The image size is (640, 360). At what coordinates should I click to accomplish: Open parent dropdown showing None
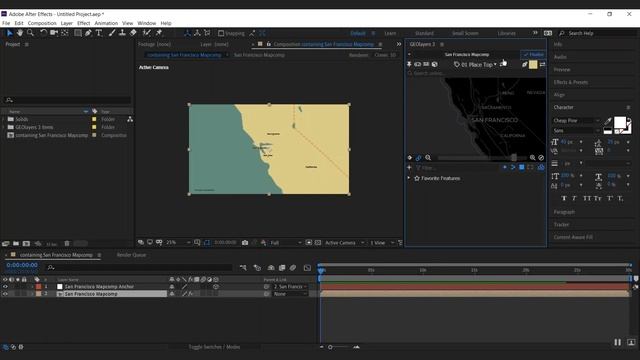pyautogui.click(x=290, y=294)
